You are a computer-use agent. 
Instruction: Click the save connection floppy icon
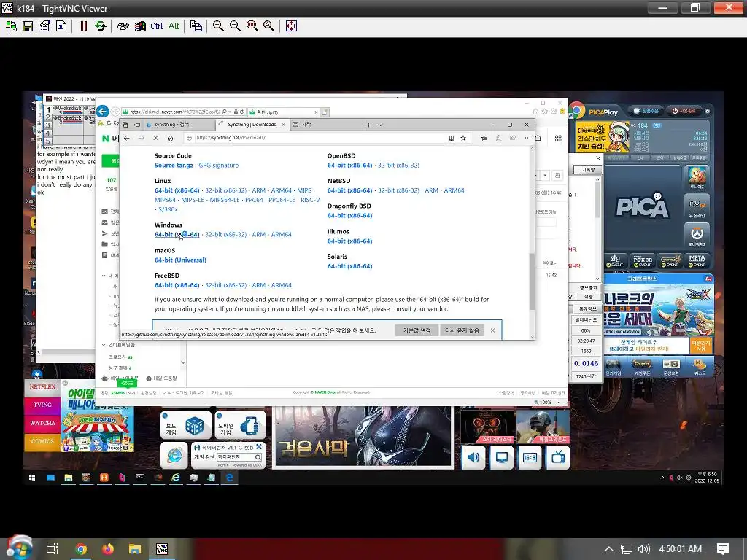tap(28, 26)
